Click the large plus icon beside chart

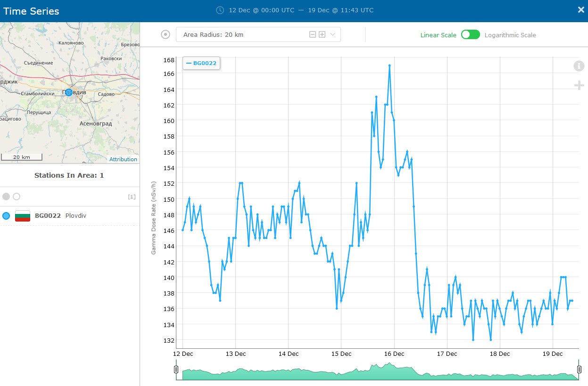(579, 85)
